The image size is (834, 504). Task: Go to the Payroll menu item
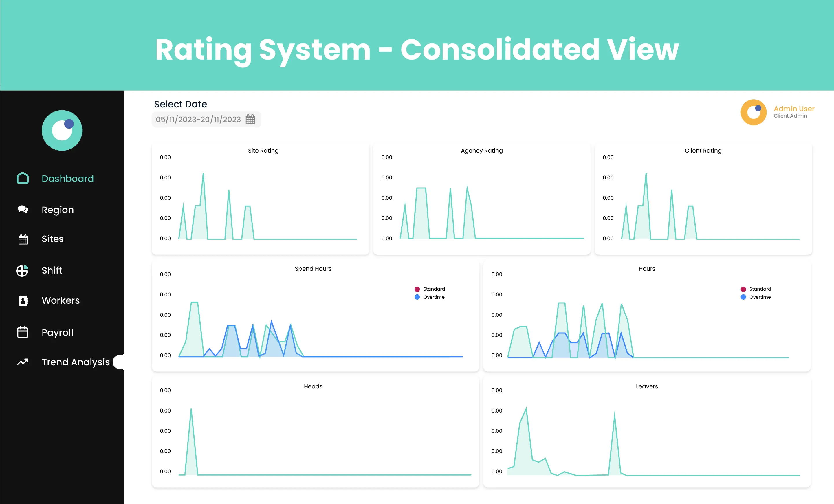click(x=57, y=332)
